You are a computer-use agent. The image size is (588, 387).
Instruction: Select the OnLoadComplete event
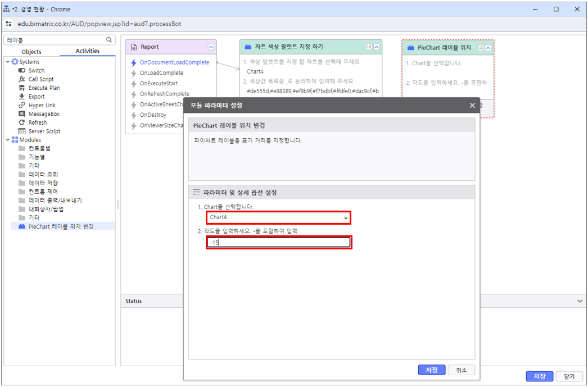(x=161, y=73)
